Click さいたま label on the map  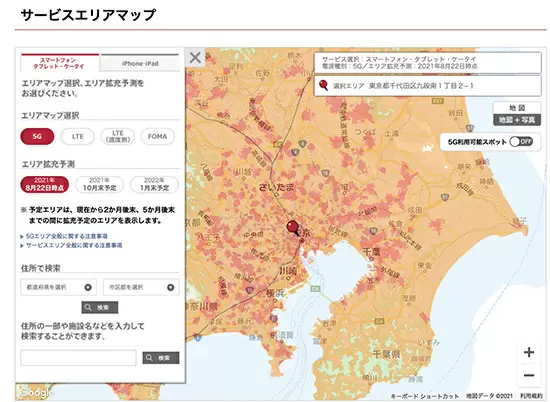(x=276, y=187)
